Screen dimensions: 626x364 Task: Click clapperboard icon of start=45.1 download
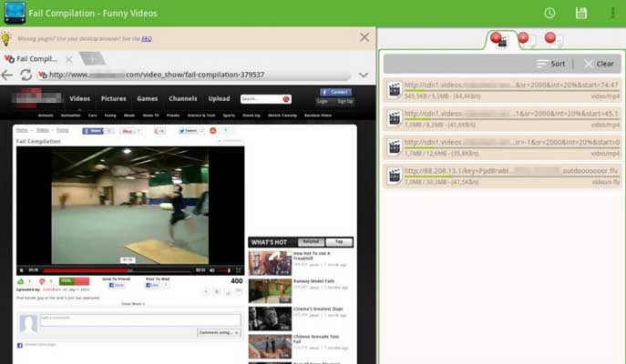tap(395, 119)
